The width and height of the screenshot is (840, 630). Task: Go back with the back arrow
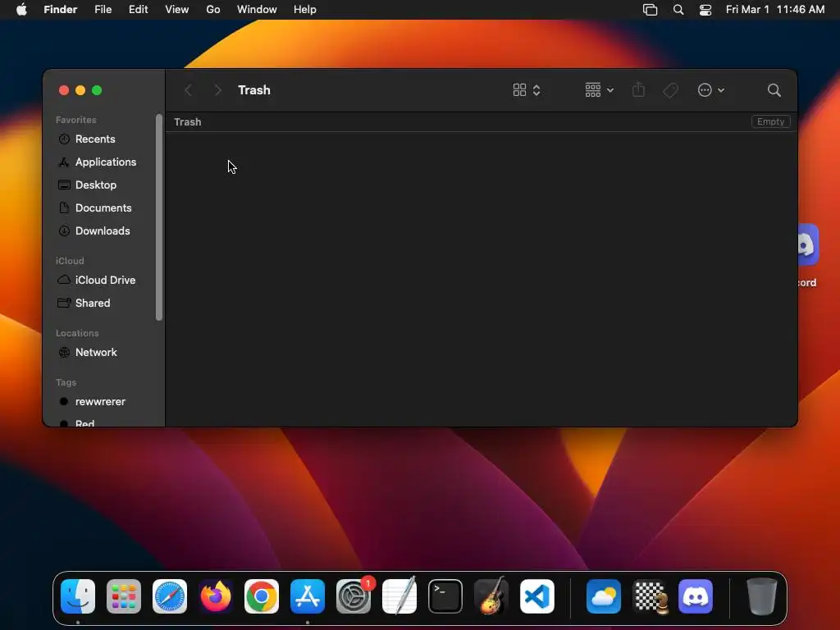[188, 90]
